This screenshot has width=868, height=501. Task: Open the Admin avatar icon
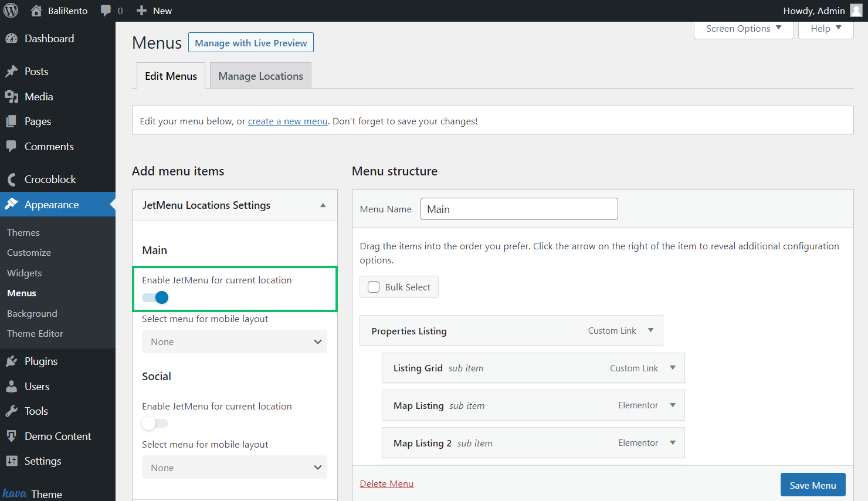click(x=856, y=11)
